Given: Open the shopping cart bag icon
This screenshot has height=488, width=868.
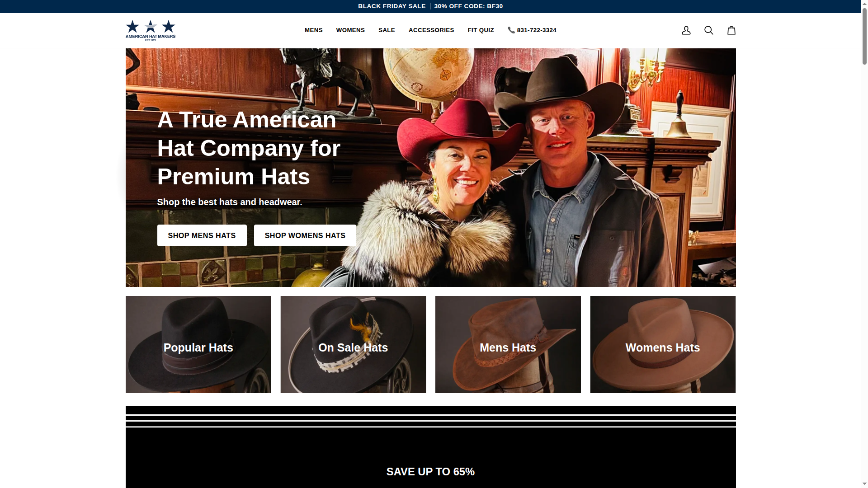Looking at the screenshot, I should tap(731, 30).
